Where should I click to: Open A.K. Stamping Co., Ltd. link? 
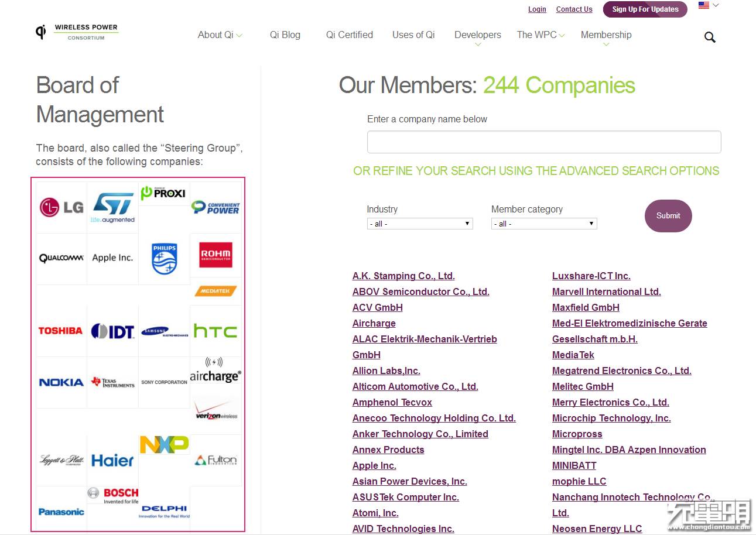point(403,276)
